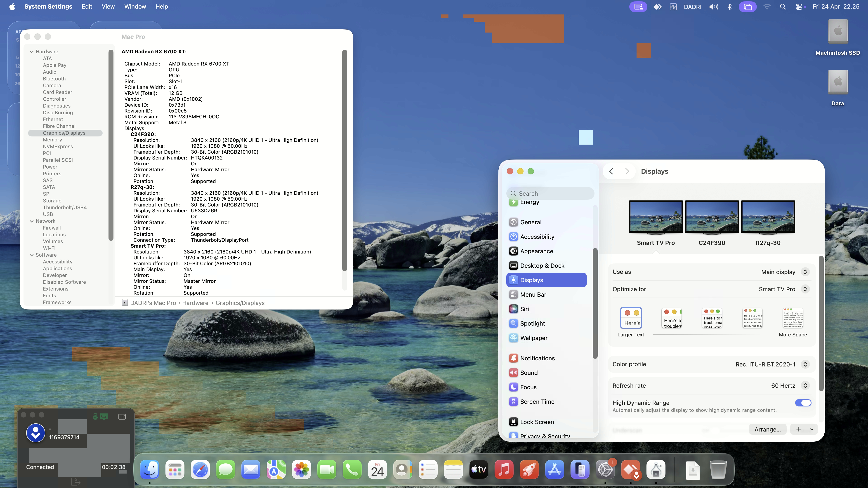
Task: Collapse the Software tree section
Action: (x=32, y=255)
